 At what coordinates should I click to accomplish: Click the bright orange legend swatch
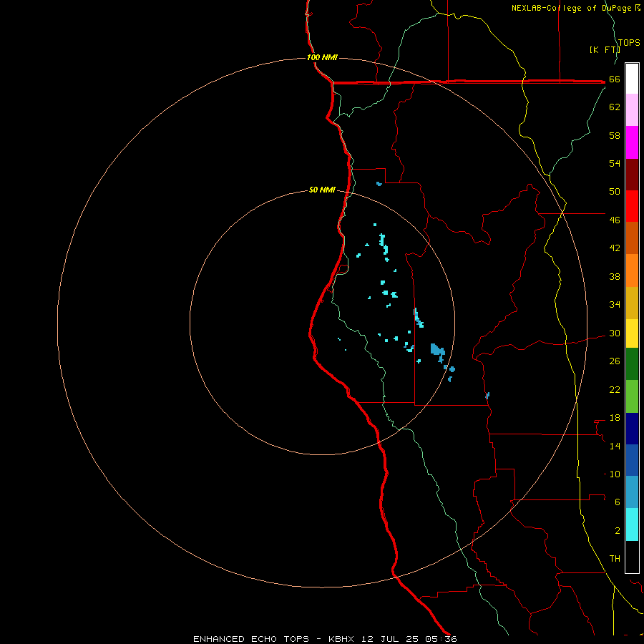click(632, 270)
